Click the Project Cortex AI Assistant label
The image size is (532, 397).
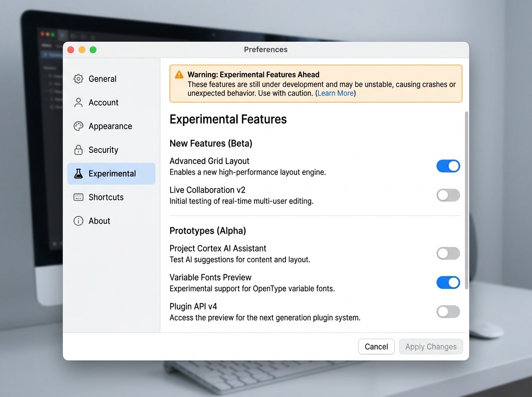pyautogui.click(x=218, y=249)
